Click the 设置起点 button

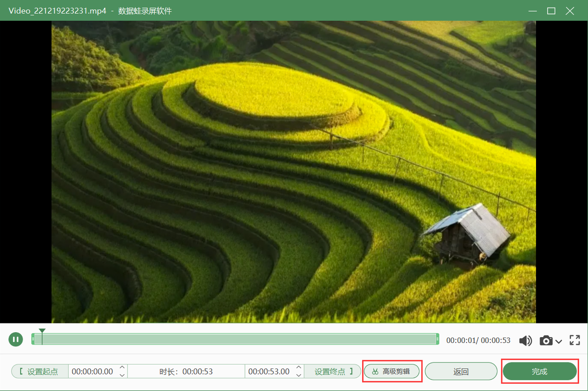[x=40, y=371]
